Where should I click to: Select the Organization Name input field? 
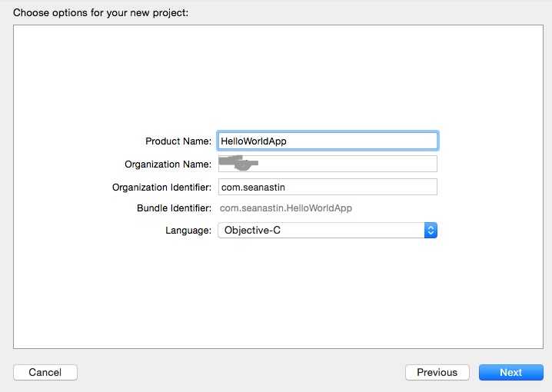(328, 164)
